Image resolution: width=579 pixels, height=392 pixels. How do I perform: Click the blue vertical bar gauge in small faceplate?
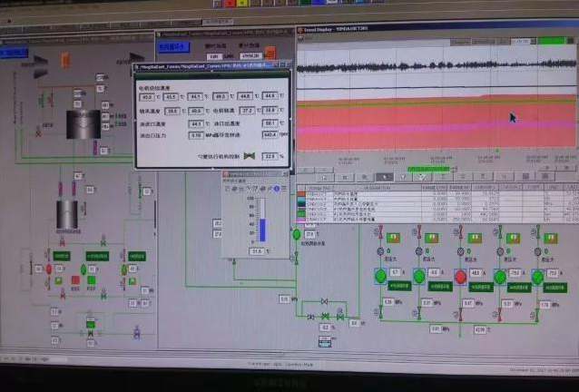tap(262, 220)
